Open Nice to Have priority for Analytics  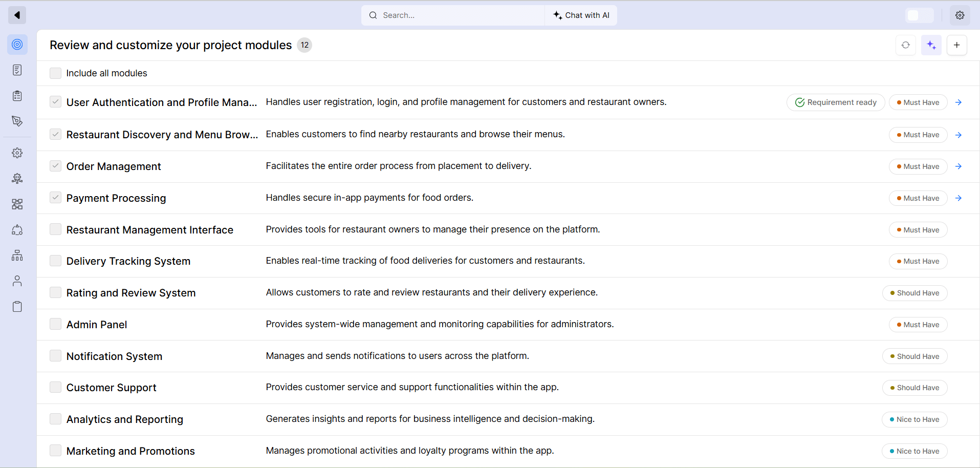click(x=915, y=419)
